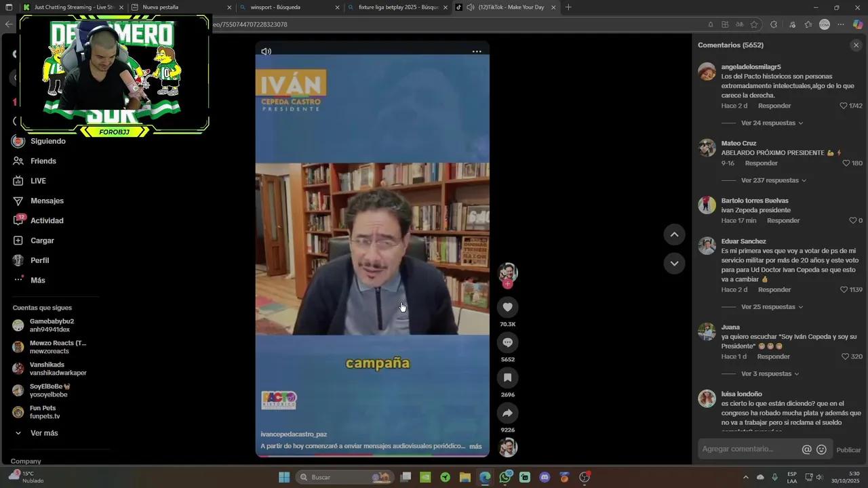Add page to favorites star icon
This screenshot has height=488, width=868.
pos(754,24)
